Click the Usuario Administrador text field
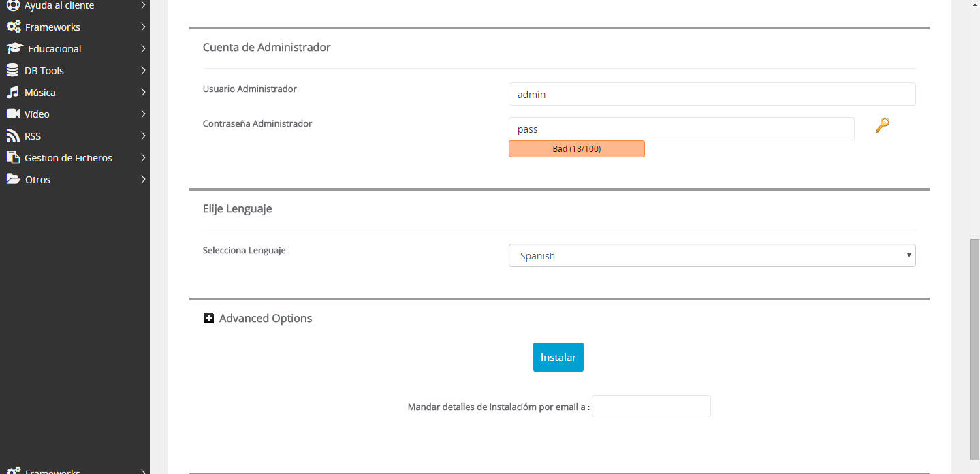The width and height of the screenshot is (980, 474). tap(712, 95)
